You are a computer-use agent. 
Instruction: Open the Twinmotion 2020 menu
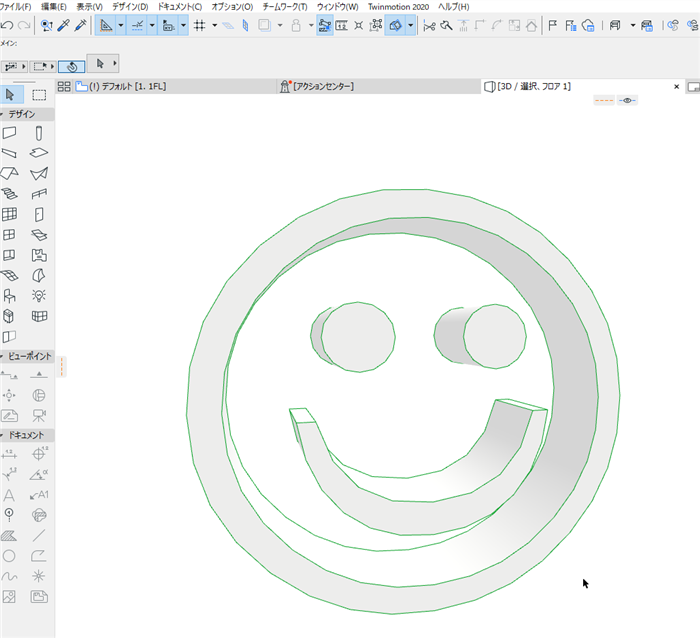pos(398,7)
